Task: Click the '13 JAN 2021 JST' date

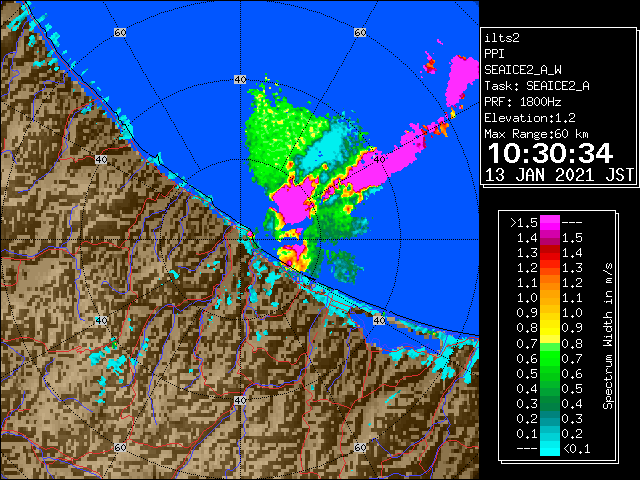Action: [559, 175]
